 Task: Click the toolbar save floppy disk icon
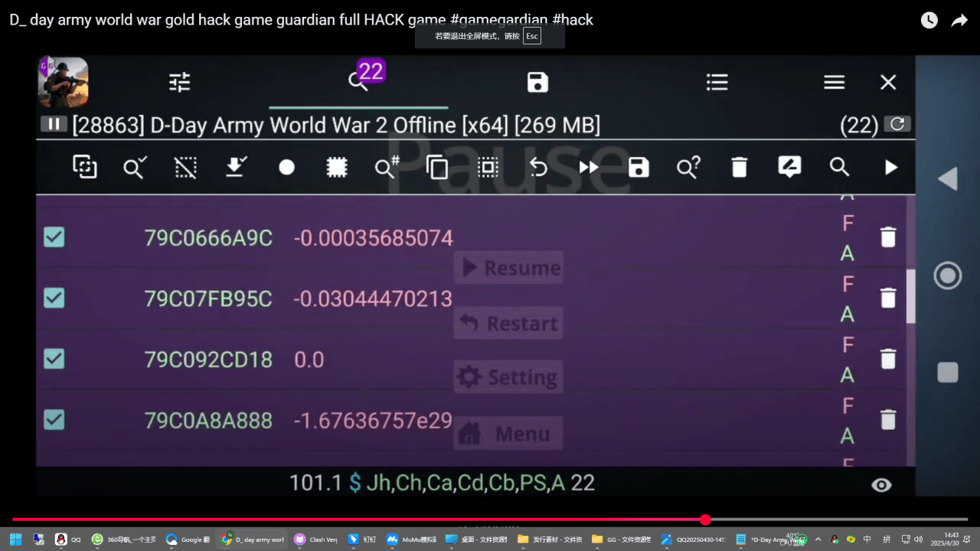point(639,167)
